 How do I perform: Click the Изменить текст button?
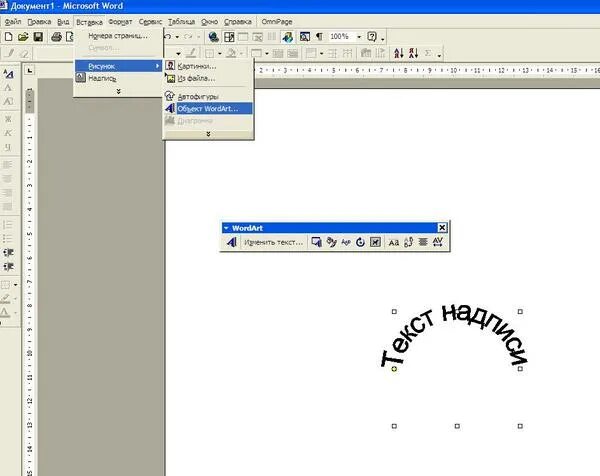click(273, 242)
